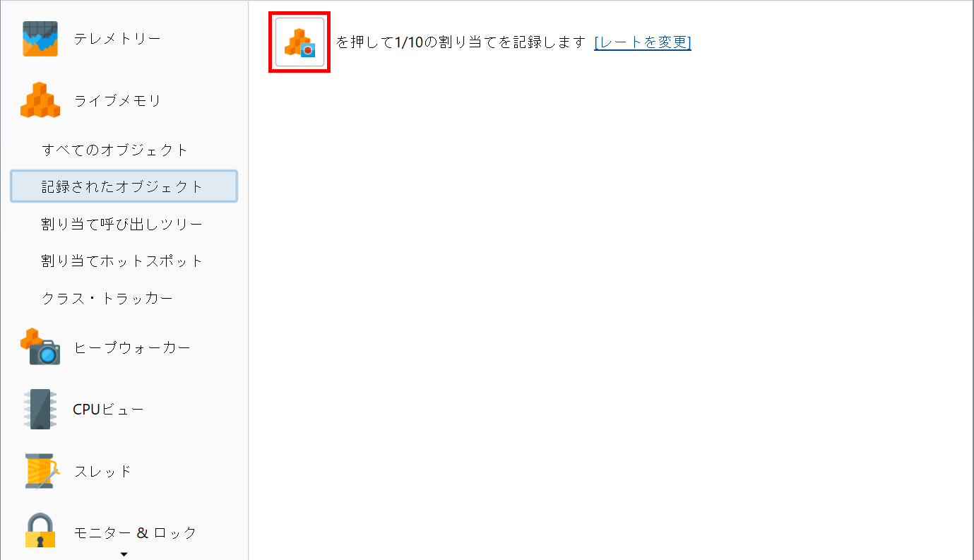The image size is (974, 560).
Task: Expand sidebar with bottom down arrow
Action: coord(124,554)
